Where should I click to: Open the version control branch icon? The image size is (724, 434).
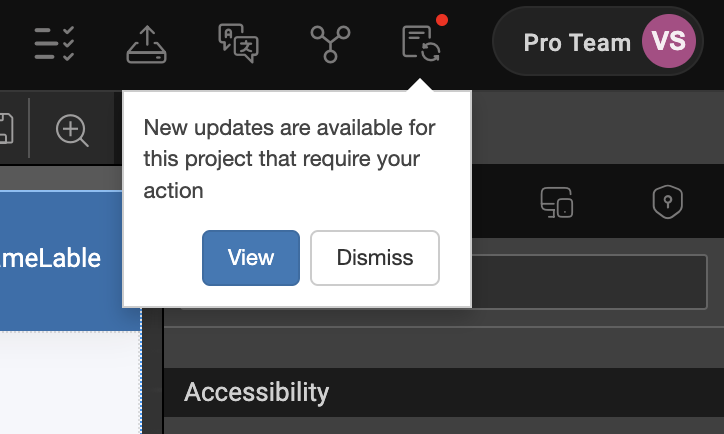click(x=330, y=43)
